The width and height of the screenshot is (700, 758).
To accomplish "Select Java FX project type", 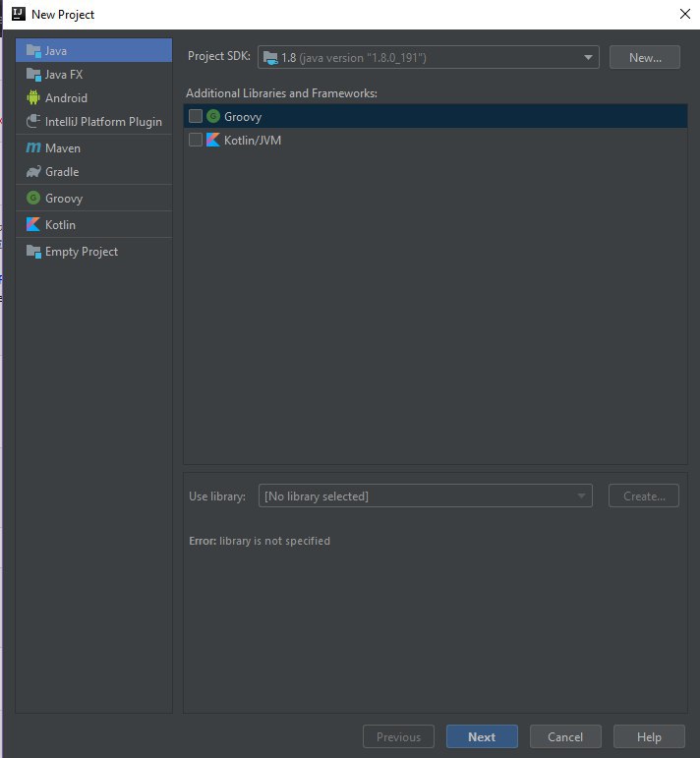I will (x=93, y=74).
